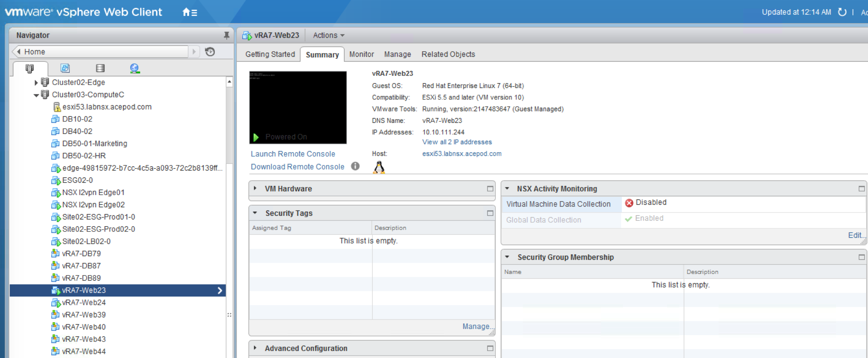Screen dimensions: 868x358
Task: Open the vSphere home menu icon
Action: (x=189, y=12)
